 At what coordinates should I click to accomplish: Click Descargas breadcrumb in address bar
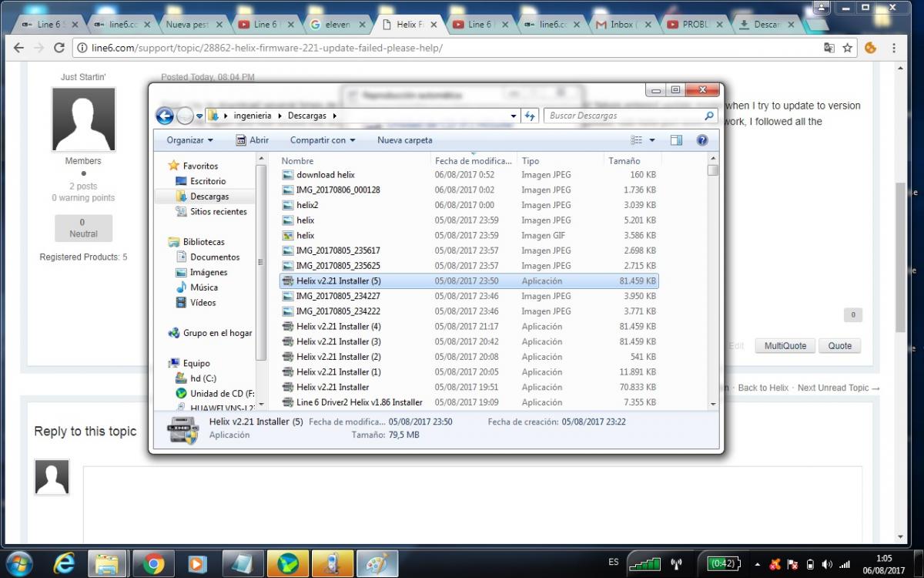click(x=307, y=116)
